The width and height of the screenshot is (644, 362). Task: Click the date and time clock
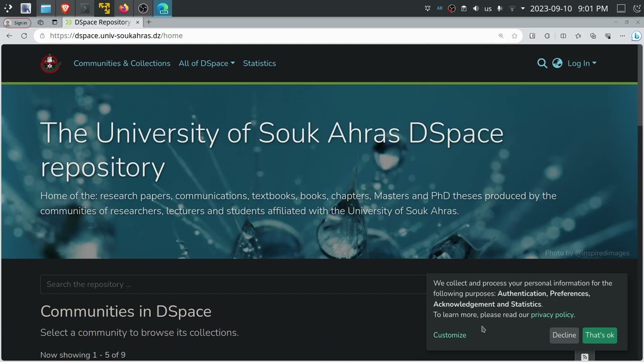coord(569,9)
